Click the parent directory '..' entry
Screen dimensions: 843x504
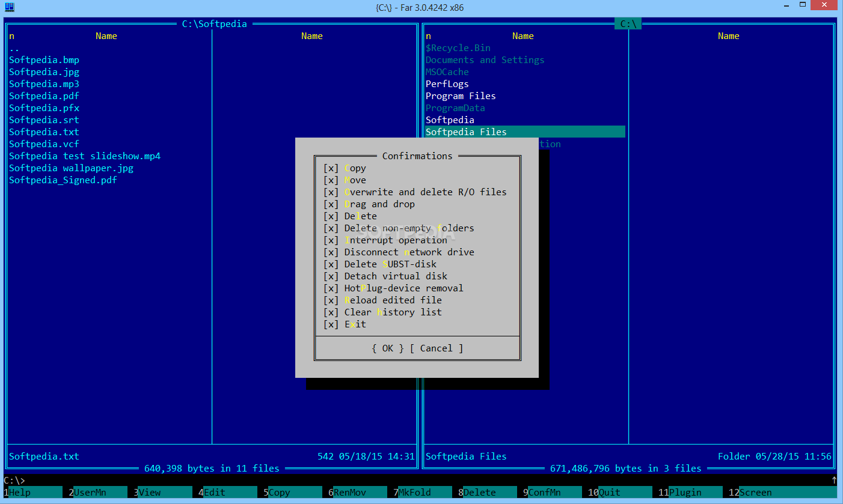point(14,48)
